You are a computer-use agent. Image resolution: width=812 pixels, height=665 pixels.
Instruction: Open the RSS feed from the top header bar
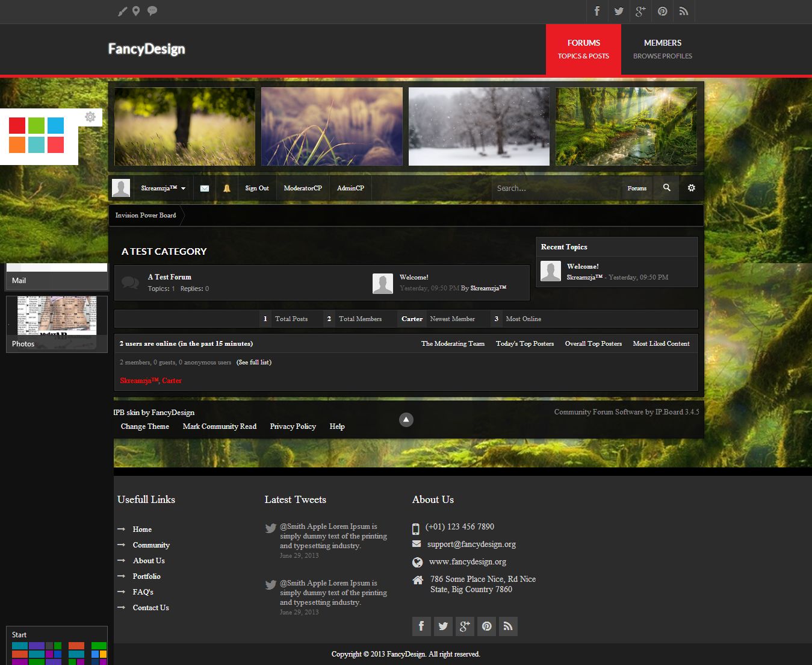(x=684, y=11)
